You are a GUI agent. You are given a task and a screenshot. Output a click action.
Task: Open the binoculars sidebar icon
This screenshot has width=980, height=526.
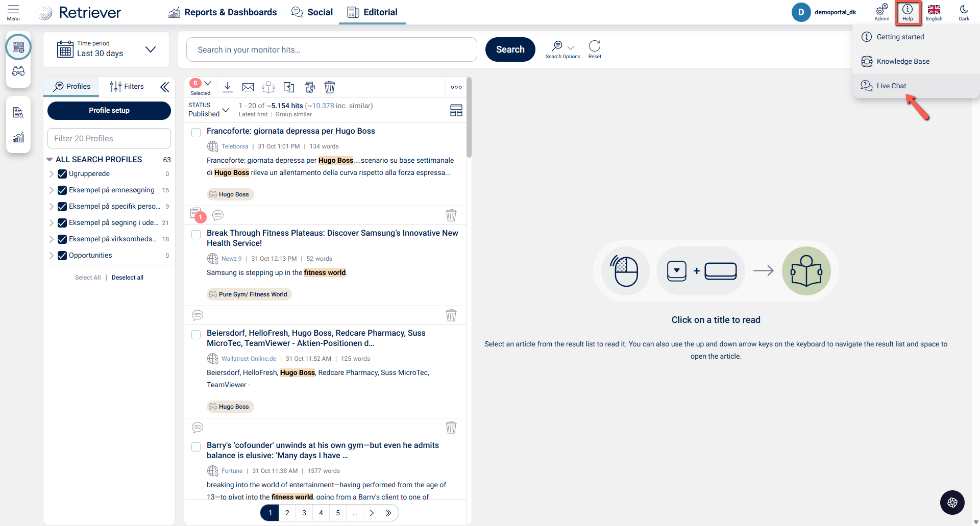[x=18, y=71]
